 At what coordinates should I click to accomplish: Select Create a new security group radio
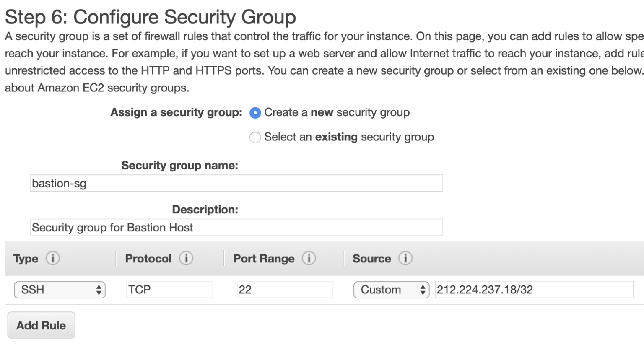(x=255, y=113)
